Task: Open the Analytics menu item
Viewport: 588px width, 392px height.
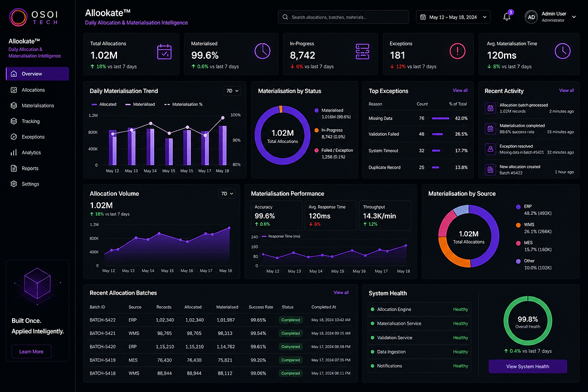Action: point(37,152)
